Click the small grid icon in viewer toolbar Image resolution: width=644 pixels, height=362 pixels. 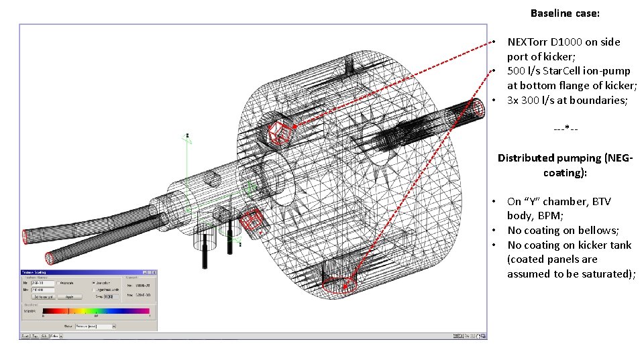coord(472,336)
